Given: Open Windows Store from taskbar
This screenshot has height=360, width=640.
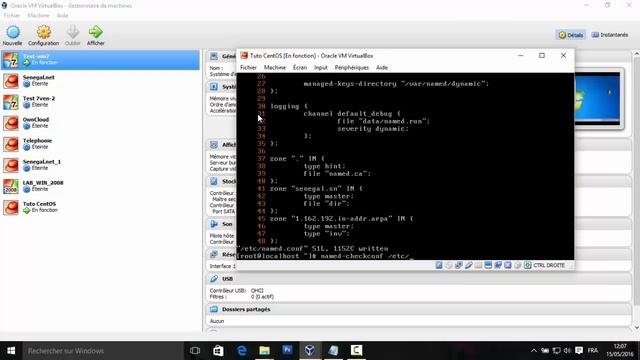Looking at the screenshot, I should [218, 351].
